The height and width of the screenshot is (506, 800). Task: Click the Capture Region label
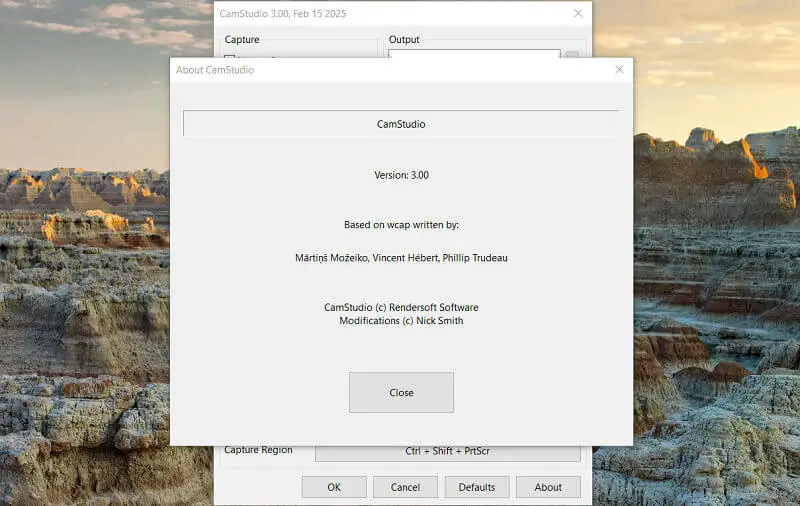(x=258, y=450)
